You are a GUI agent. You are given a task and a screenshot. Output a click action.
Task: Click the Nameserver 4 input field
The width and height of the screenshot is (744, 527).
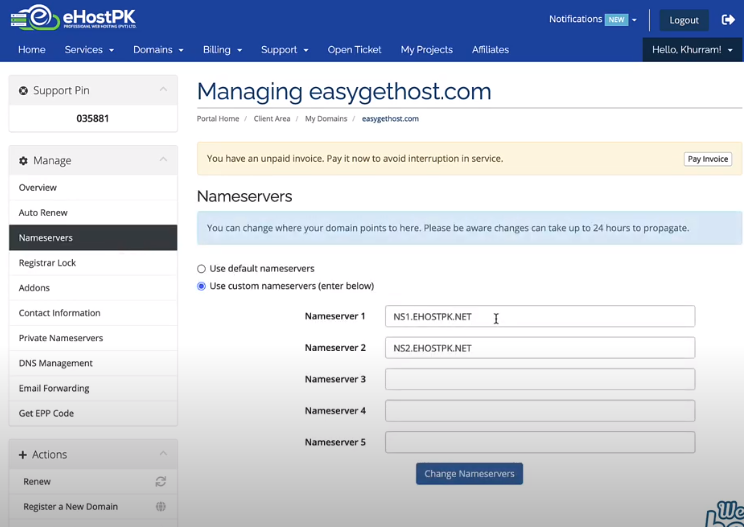pos(540,411)
